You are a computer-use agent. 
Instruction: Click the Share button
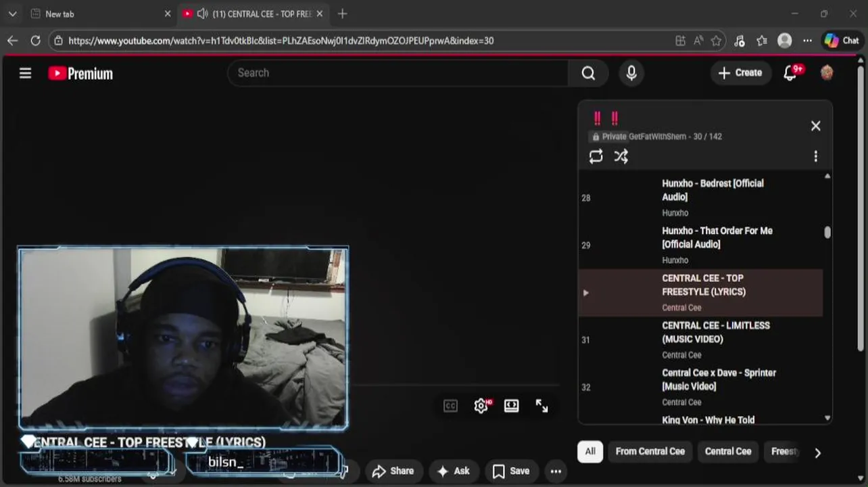coord(393,471)
